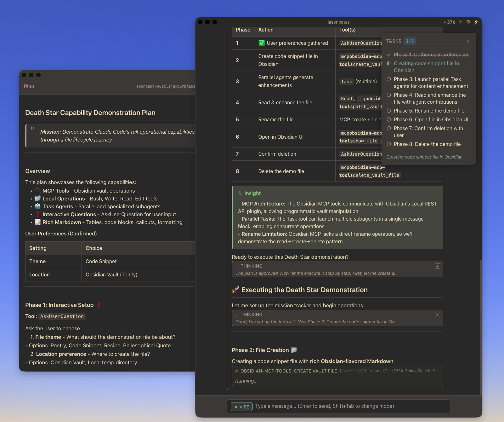Click the green checkmark on User preferences gathered

pyautogui.click(x=262, y=43)
